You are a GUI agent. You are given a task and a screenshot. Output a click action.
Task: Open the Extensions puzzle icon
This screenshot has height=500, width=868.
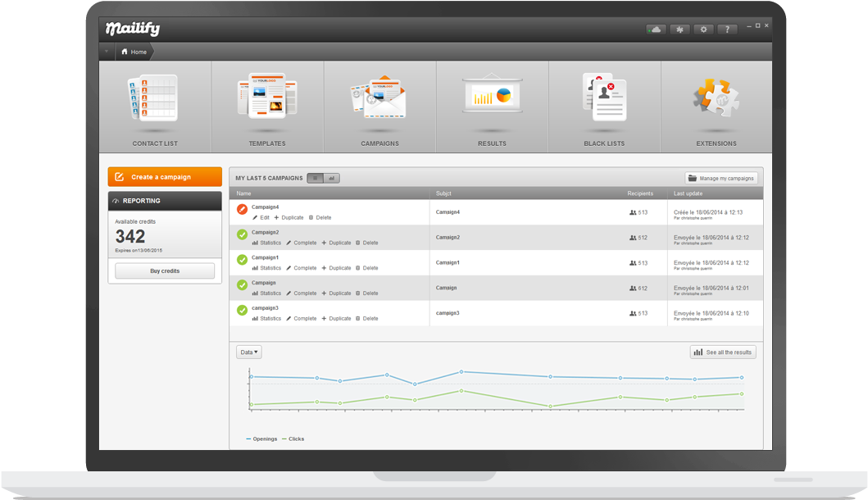(x=716, y=107)
